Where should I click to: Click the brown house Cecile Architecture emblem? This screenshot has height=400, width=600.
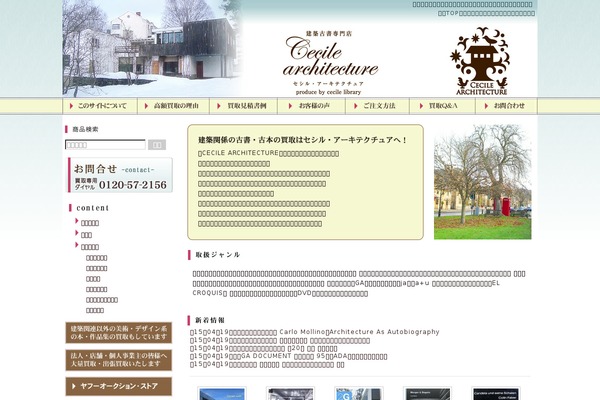tap(481, 61)
